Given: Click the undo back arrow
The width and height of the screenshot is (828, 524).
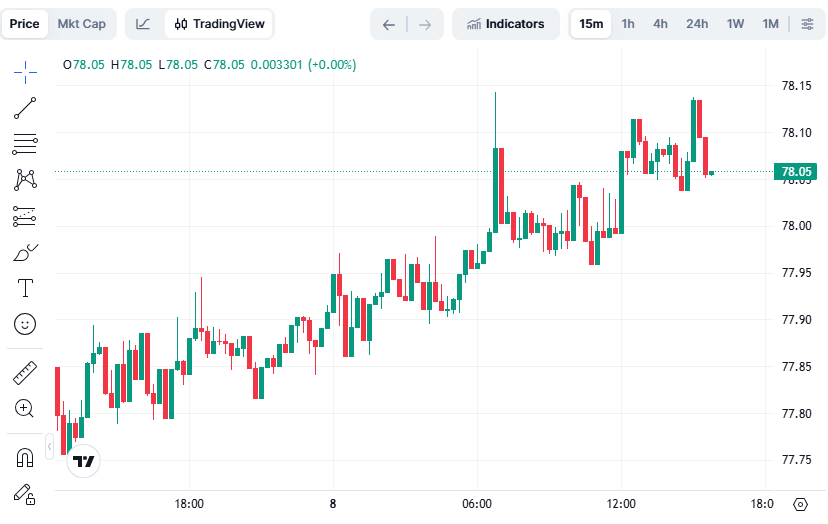Looking at the screenshot, I should pyautogui.click(x=389, y=24).
